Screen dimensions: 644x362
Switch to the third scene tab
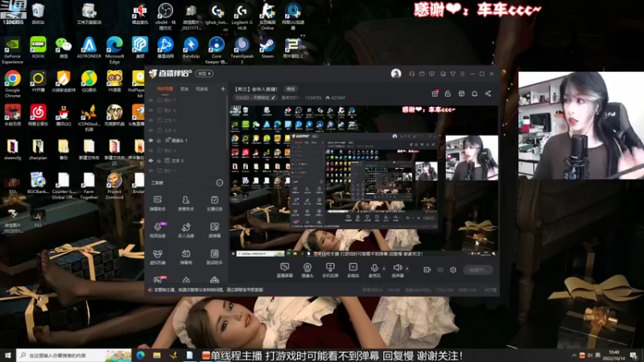(202, 88)
